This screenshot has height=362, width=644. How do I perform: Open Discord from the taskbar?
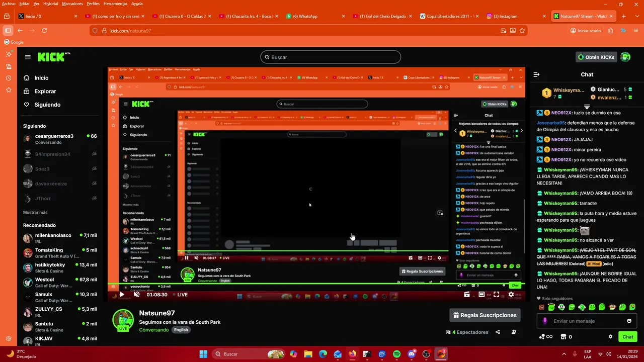(412, 354)
